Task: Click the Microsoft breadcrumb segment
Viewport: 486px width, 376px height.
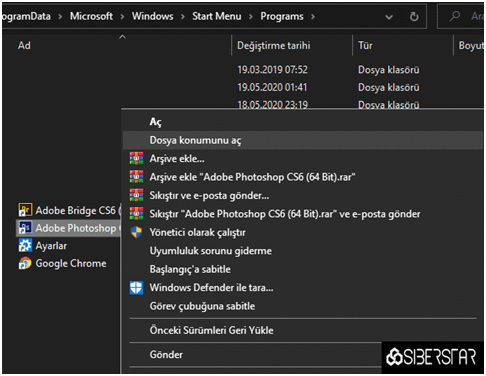Action: point(91,16)
